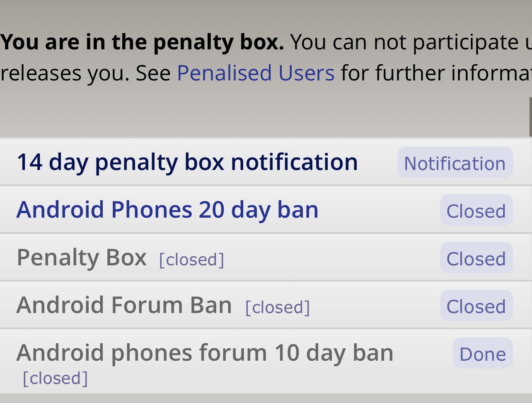Click the blank space in the Penalty Box row

coord(331,257)
